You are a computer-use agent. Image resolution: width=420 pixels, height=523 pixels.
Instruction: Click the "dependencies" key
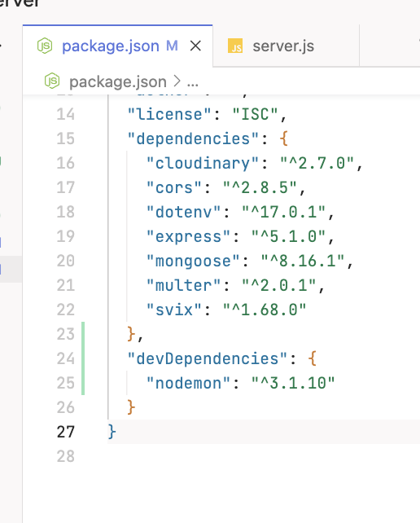click(193, 138)
